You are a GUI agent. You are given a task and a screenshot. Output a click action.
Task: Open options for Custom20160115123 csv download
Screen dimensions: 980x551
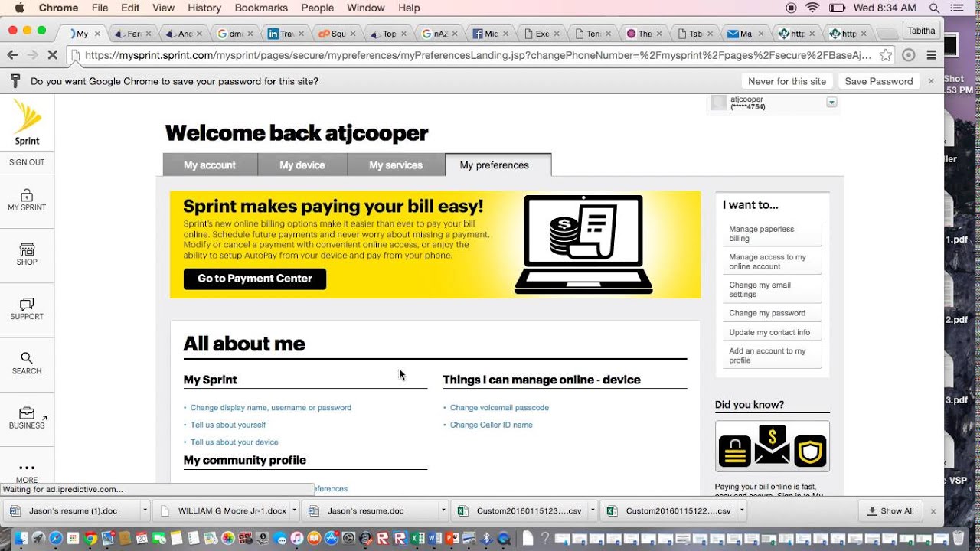pos(593,510)
